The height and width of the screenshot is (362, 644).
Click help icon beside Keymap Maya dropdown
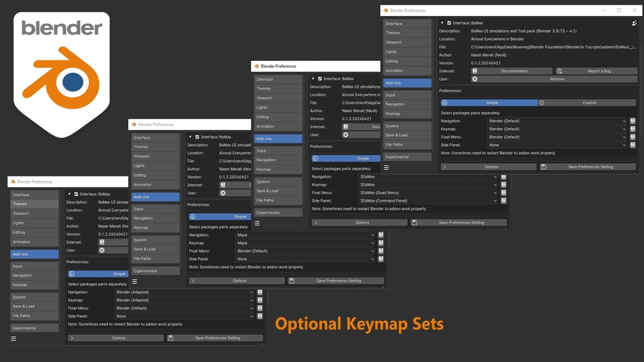(x=381, y=243)
